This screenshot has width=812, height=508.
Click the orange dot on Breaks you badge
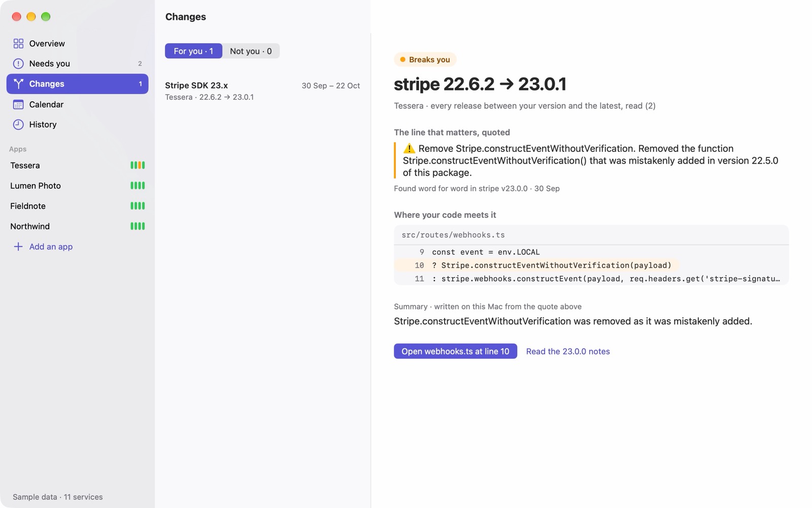(x=402, y=59)
